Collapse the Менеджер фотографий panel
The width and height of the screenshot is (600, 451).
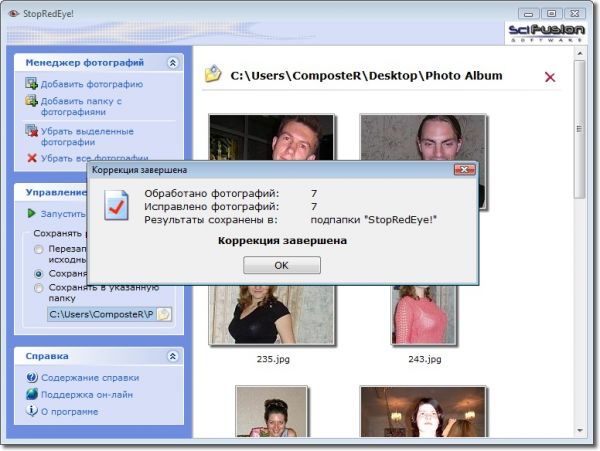click(172, 62)
